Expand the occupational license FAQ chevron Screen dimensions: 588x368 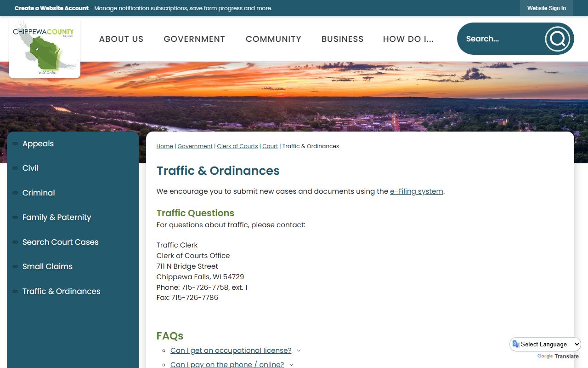(x=299, y=351)
